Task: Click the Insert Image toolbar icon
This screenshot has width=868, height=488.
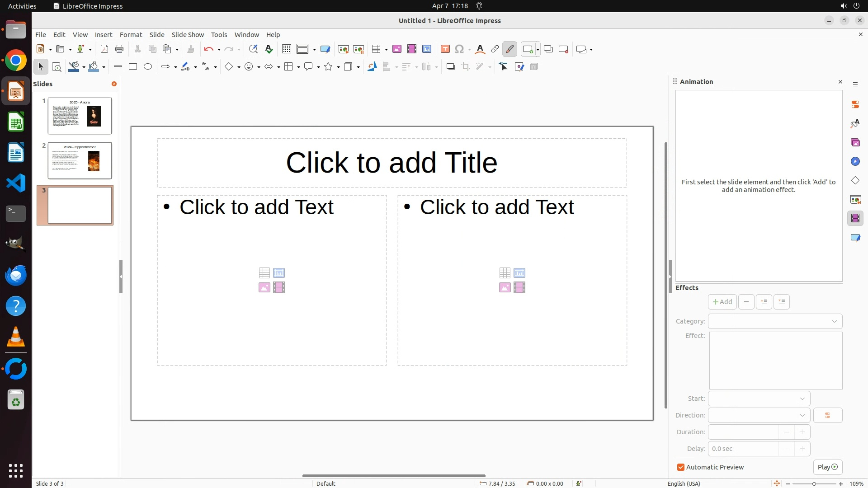Action: (397, 49)
